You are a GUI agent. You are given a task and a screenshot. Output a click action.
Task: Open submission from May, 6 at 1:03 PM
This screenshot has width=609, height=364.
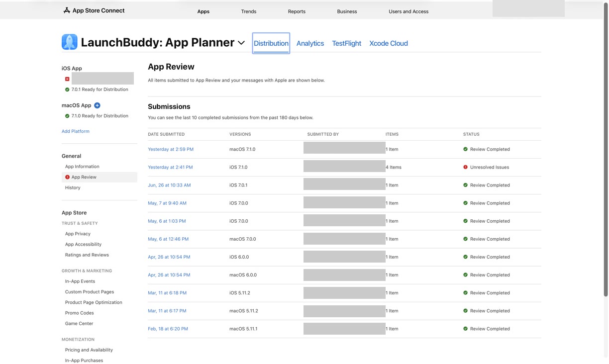[x=167, y=221]
